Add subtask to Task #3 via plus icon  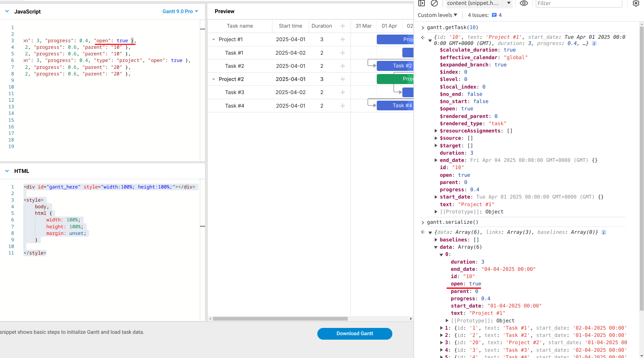343,92
